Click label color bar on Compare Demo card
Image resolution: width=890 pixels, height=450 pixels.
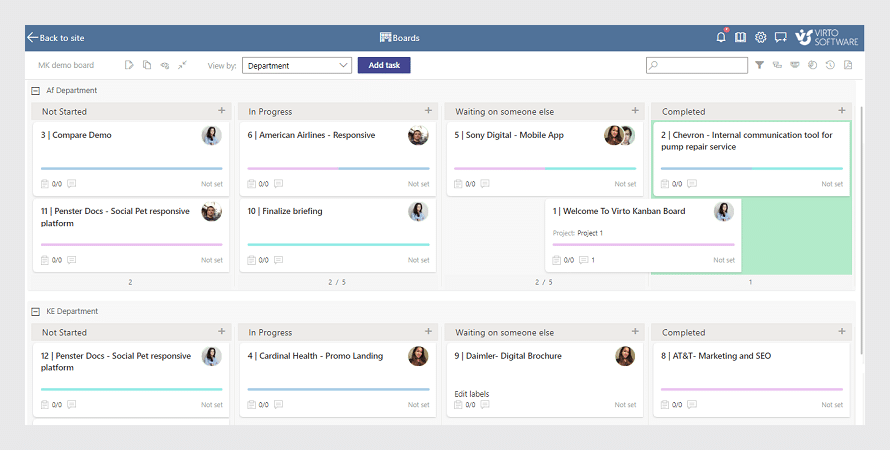tap(132, 169)
